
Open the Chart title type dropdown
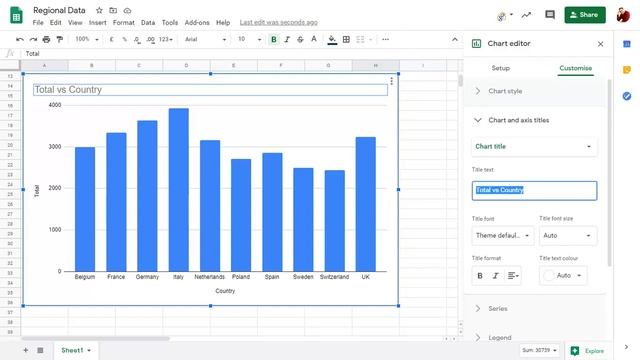click(x=534, y=147)
